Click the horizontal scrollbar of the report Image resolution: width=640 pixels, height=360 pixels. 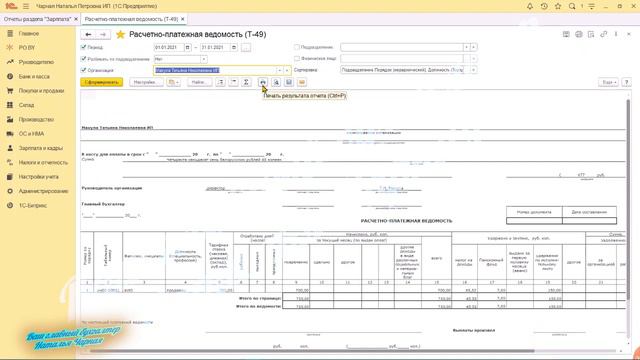pyautogui.click(x=312, y=351)
